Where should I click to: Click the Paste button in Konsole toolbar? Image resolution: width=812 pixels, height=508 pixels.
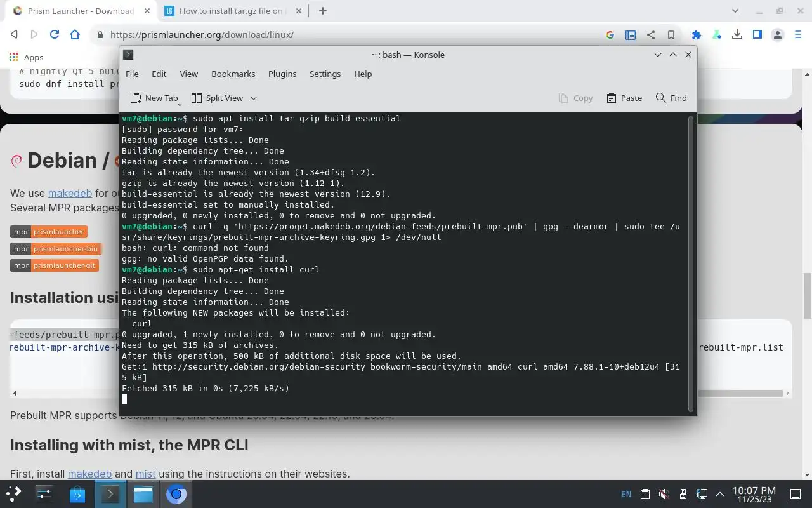(624, 98)
